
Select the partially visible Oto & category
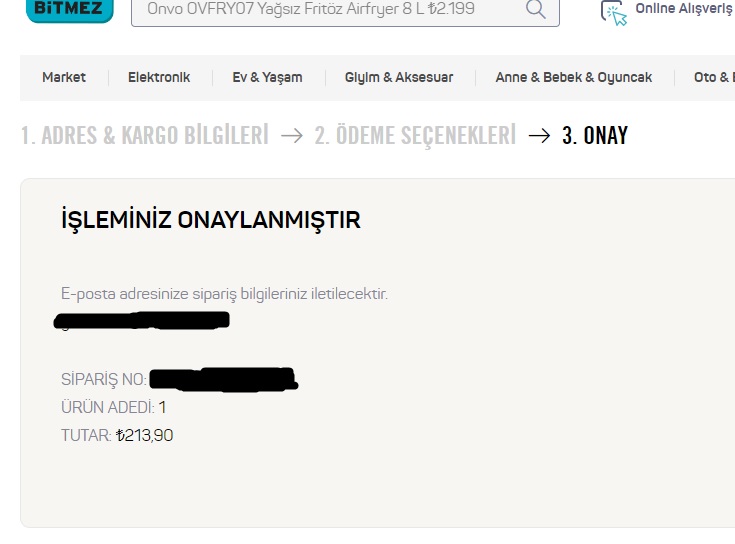click(714, 77)
